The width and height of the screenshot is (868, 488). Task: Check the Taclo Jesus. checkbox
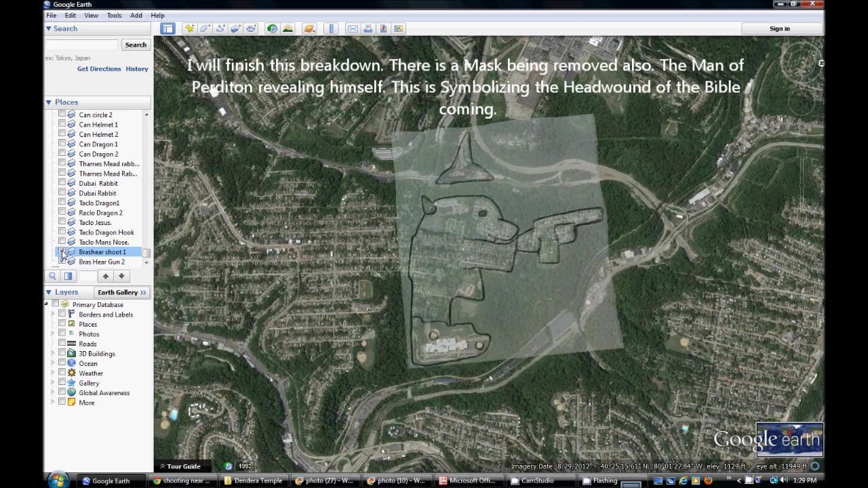pyautogui.click(x=62, y=222)
